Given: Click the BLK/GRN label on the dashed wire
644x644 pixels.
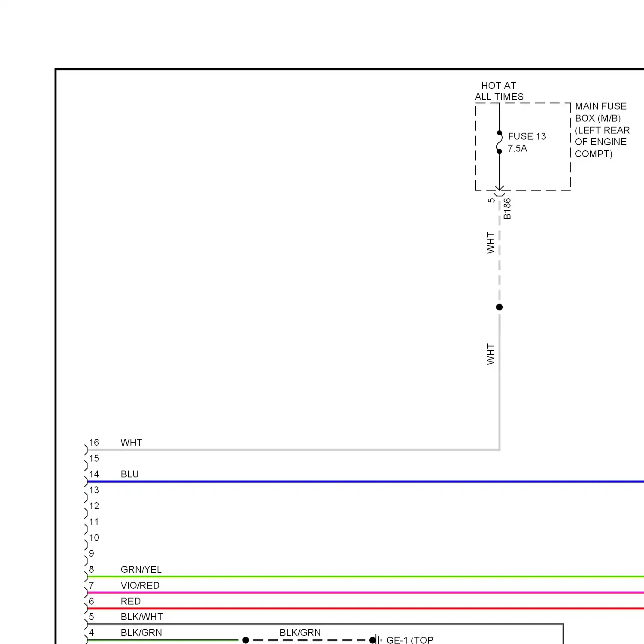Looking at the screenshot, I should tap(300, 632).
